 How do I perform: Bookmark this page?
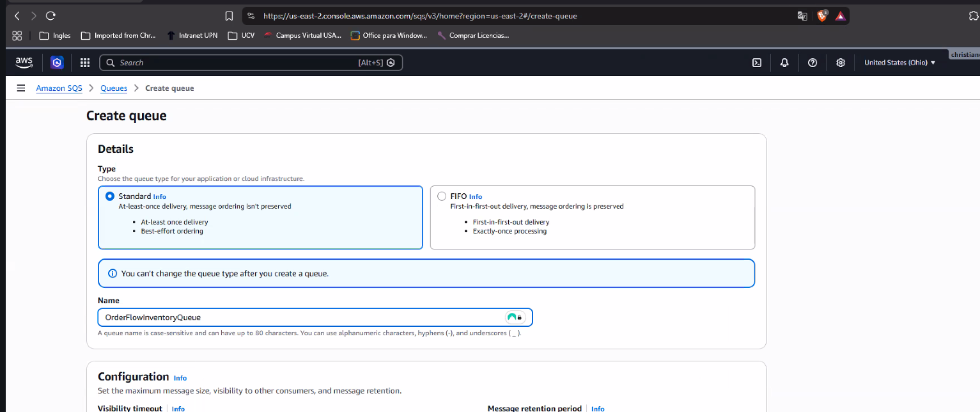[x=229, y=16]
